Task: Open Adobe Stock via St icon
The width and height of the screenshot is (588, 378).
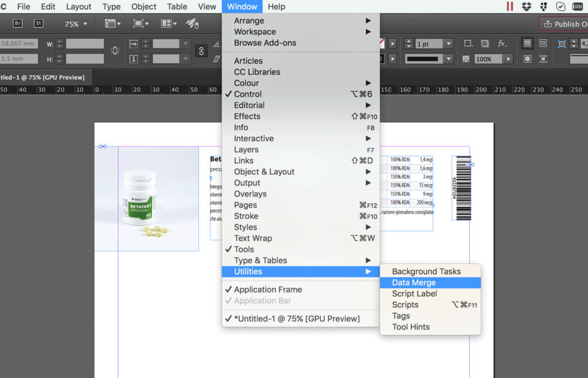Action: pos(38,23)
